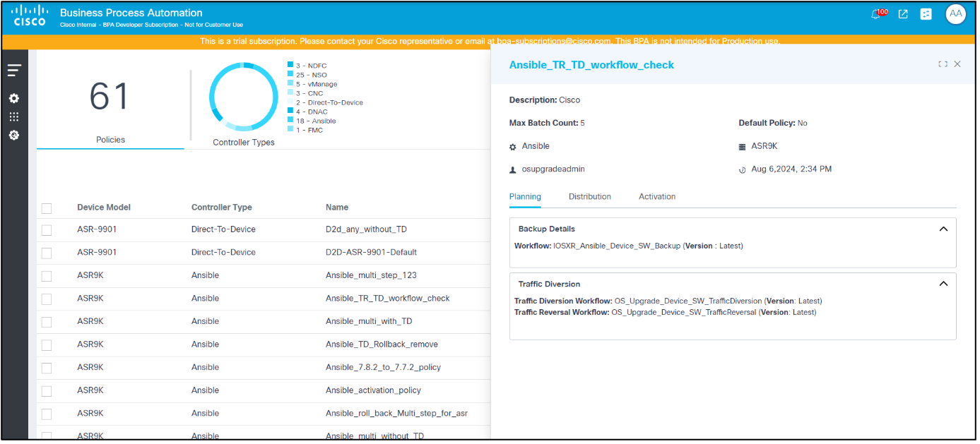Collapse the Backup Details section

pos(943,229)
